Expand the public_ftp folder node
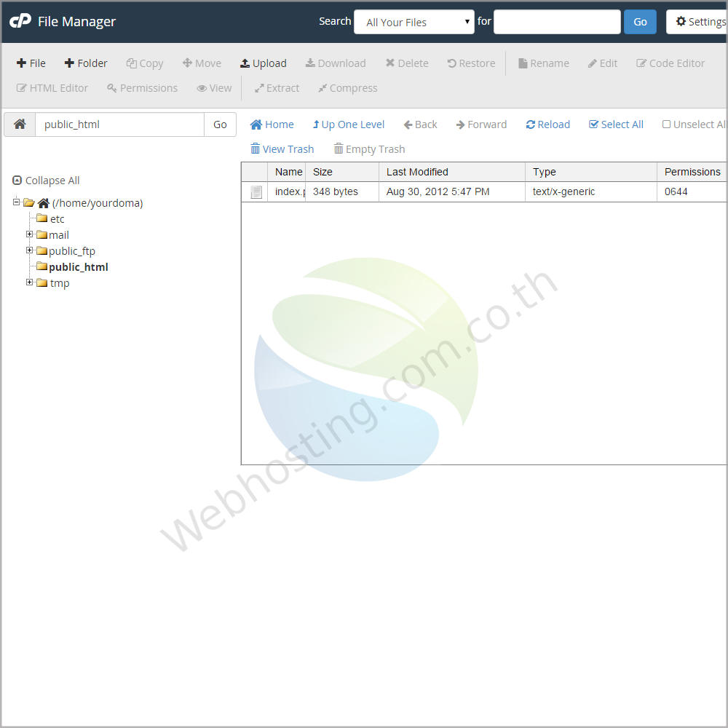The width and height of the screenshot is (728, 728). pos(29,250)
